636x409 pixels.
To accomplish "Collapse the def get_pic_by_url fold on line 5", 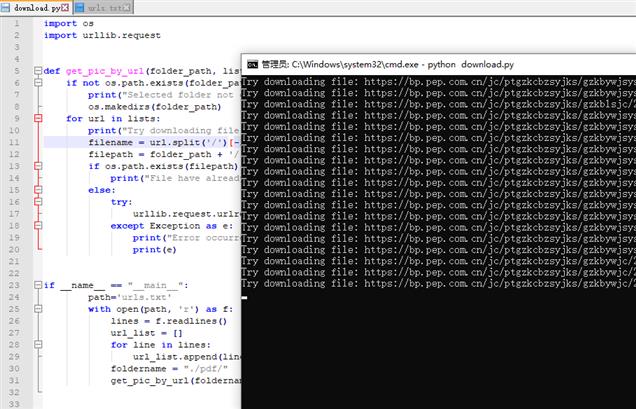I will (x=38, y=71).
